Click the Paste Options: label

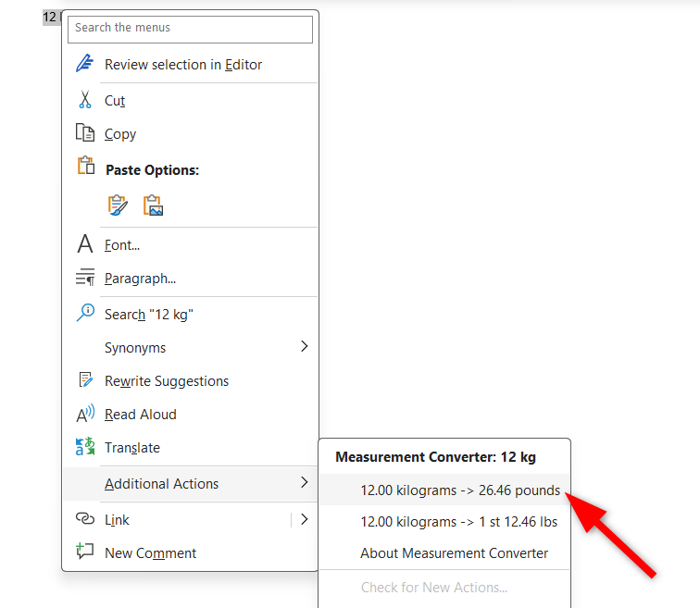click(x=152, y=170)
